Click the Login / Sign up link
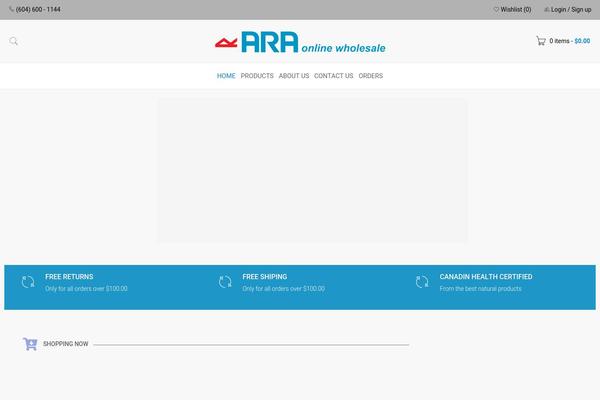Screen dimensions: 600x400 pos(571,9)
